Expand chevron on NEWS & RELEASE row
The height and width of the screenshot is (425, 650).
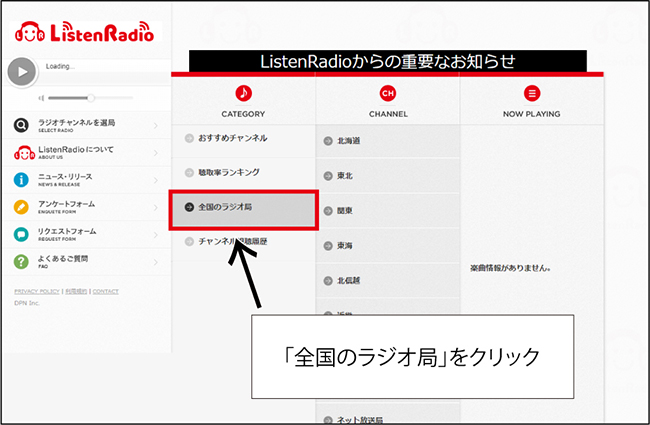pyautogui.click(x=156, y=180)
